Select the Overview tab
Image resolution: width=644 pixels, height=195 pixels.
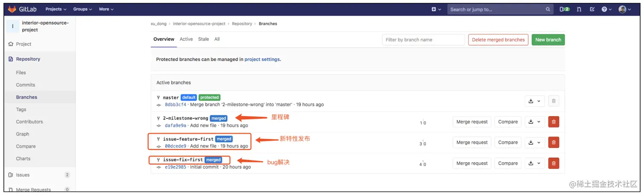pos(164,39)
